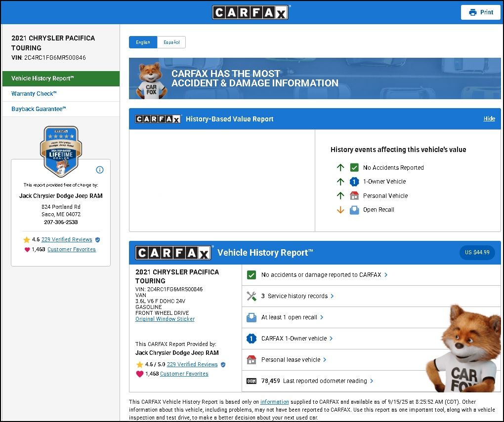Hide the History-Based Value Report

(489, 119)
